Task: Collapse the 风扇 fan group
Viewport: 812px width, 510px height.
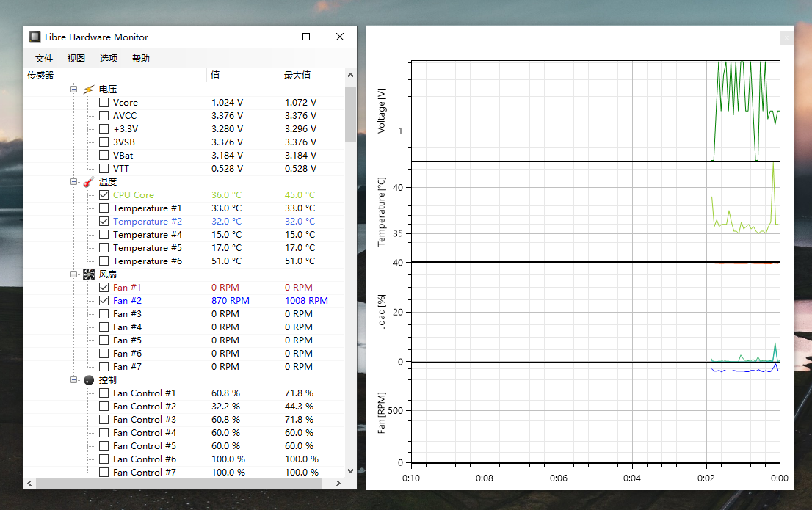Action: coord(73,274)
